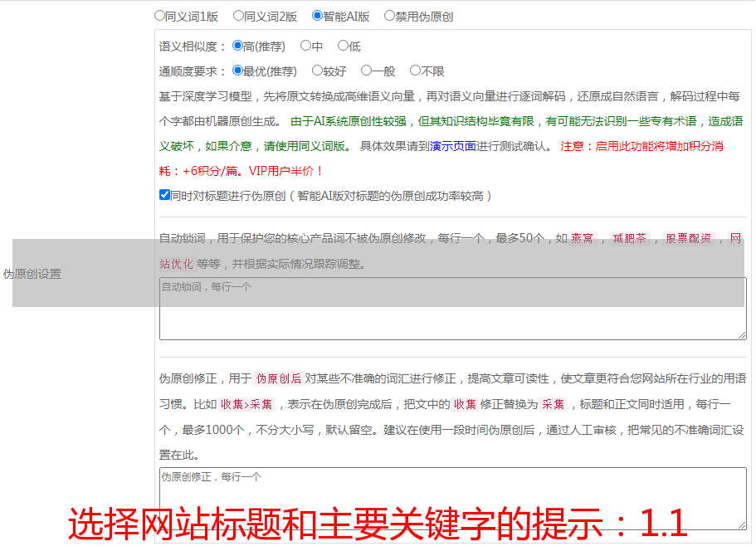This screenshot has width=756, height=546.
Task: Toggle 同时对标题进行伪原创 checkbox
Action: click(x=164, y=195)
